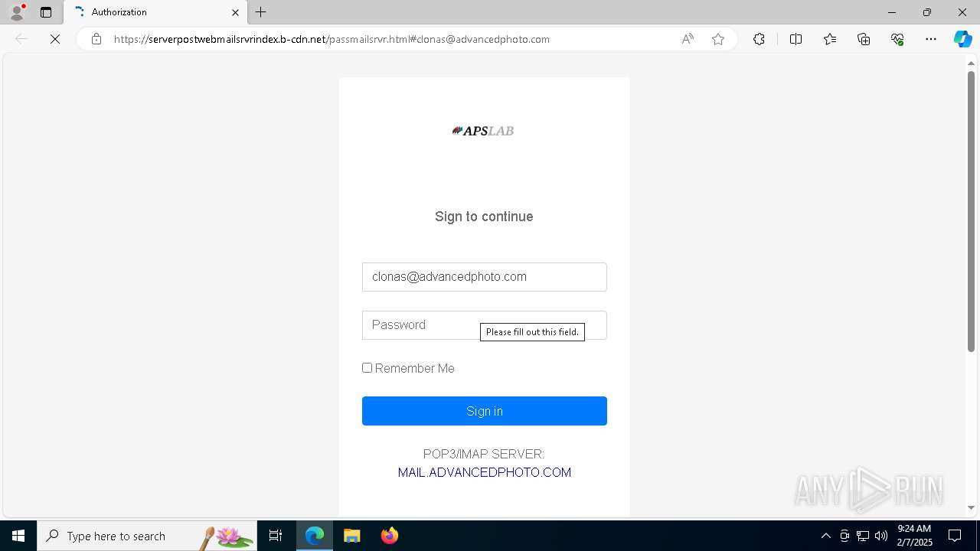
Task: Open a new tab with plus button
Action: pyautogui.click(x=261, y=12)
